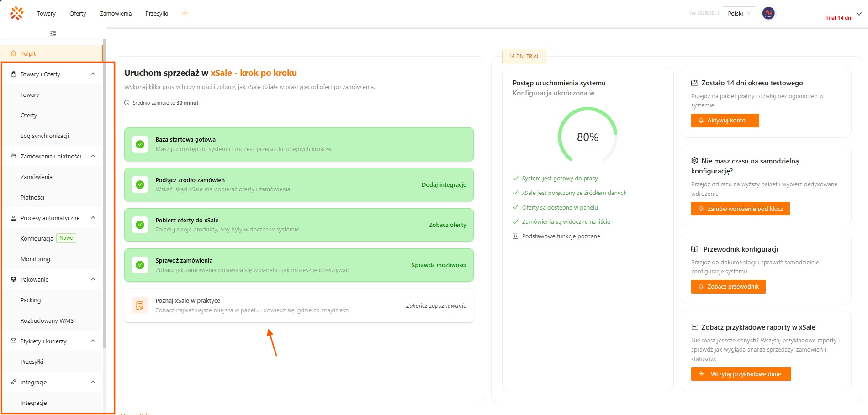The image size is (868, 415).
Task: Collapse the Towary i Oferty section
Action: (x=93, y=74)
